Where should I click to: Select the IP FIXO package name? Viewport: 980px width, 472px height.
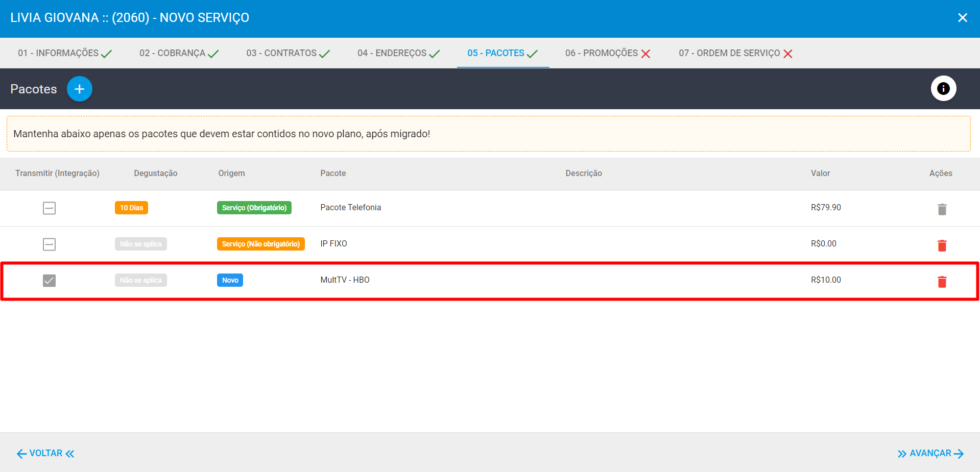click(333, 243)
